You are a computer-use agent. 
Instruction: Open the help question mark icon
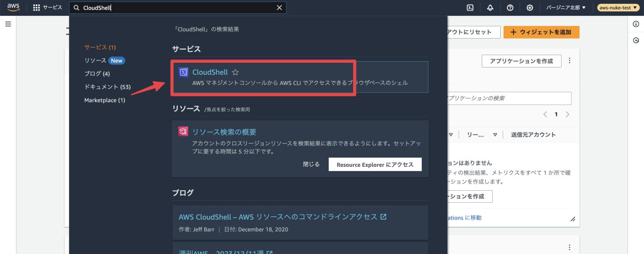pos(510,8)
